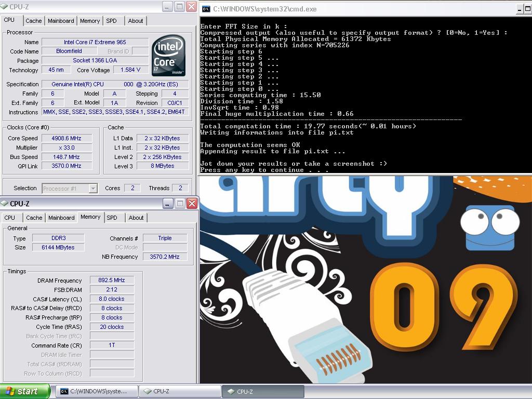The image size is (532, 399).
Task: Close the lower CPU-Z window
Action: click(192, 203)
